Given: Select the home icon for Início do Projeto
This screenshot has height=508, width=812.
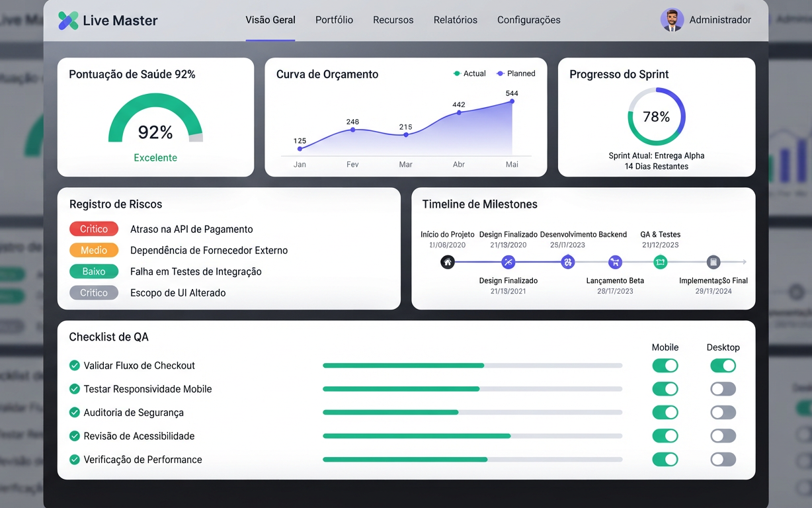Looking at the screenshot, I should coord(448,262).
